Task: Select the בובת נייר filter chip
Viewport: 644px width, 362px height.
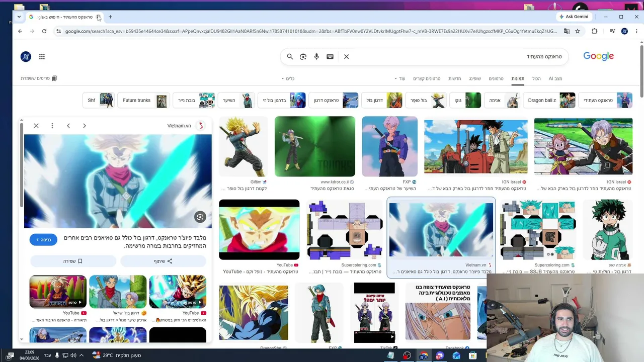Action: pyautogui.click(x=194, y=101)
